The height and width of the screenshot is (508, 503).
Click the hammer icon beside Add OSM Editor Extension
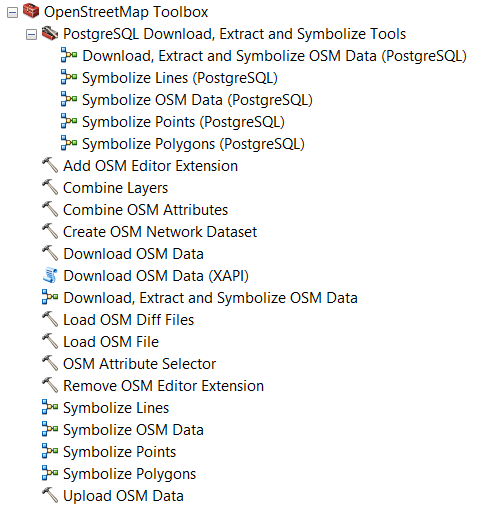tap(50, 165)
